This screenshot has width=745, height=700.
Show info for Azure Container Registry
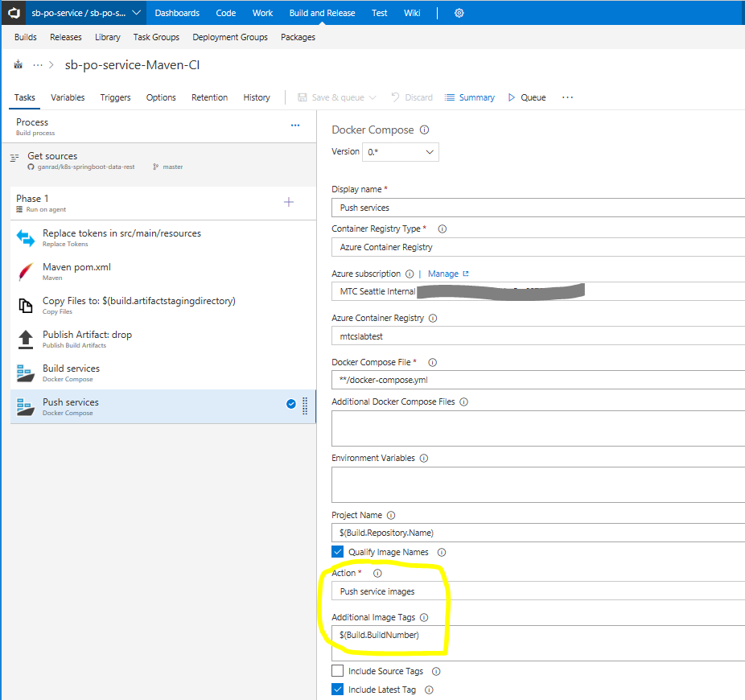tap(433, 319)
